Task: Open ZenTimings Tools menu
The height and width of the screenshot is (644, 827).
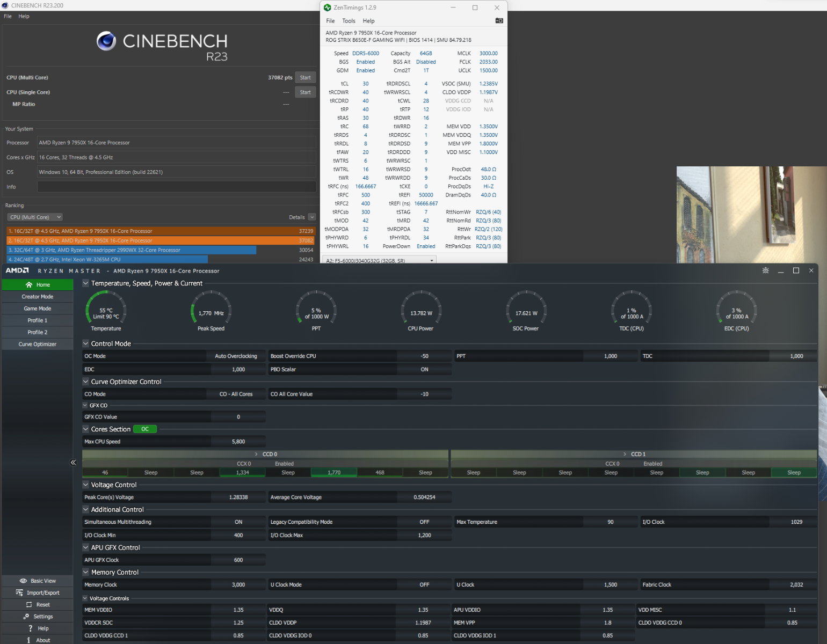Action: coord(349,21)
